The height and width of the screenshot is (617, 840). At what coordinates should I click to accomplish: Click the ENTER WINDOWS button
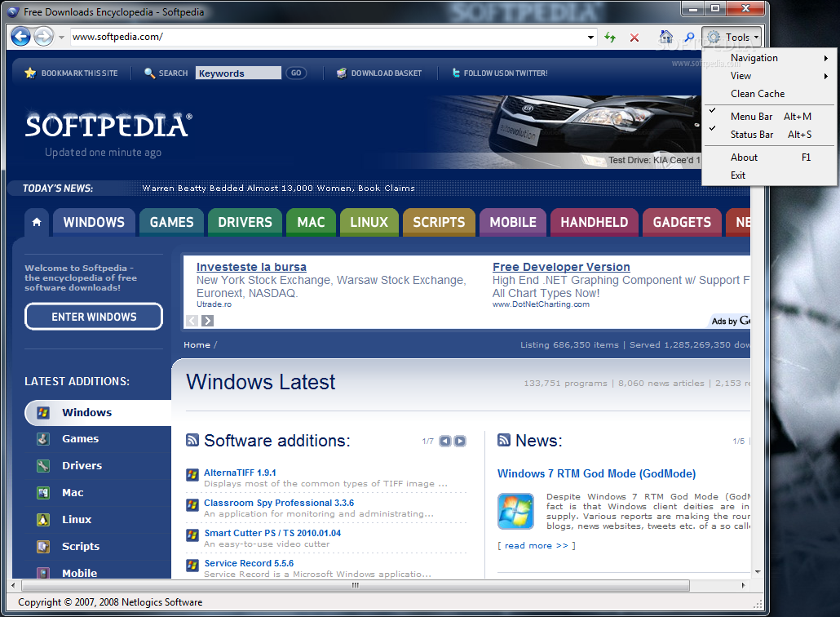[94, 317]
